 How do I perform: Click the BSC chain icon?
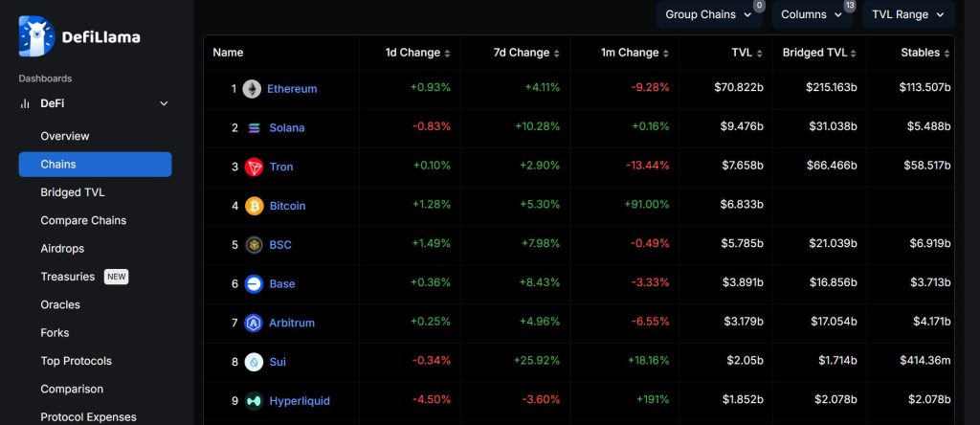254,245
